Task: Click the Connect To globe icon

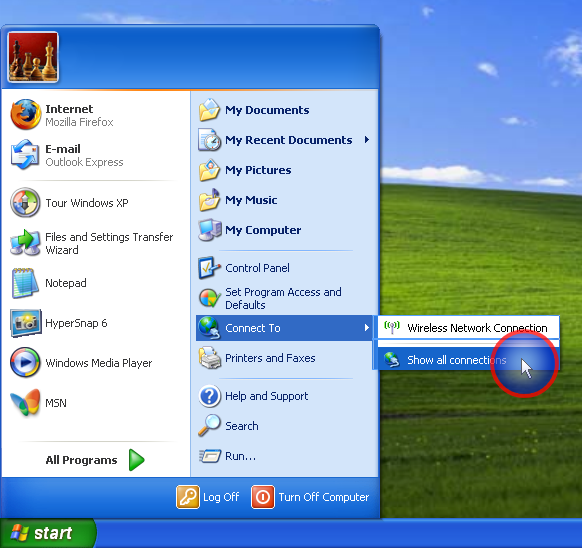Action: tap(209, 328)
